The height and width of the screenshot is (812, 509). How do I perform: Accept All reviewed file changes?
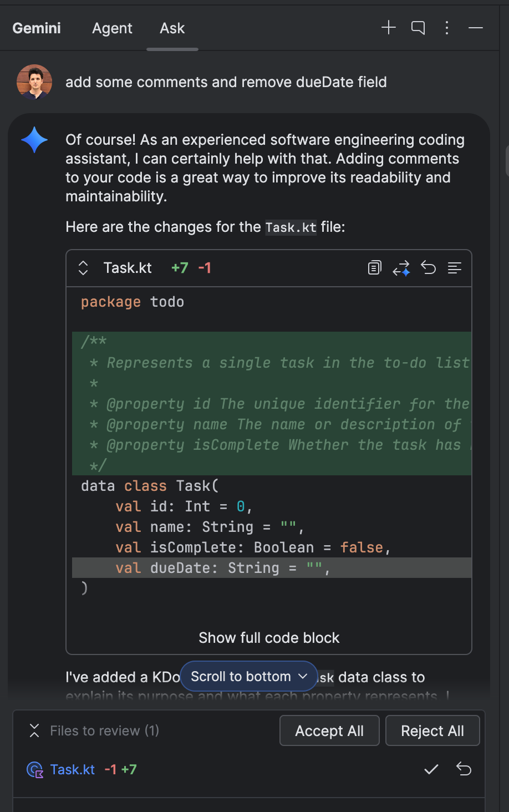pyautogui.click(x=329, y=730)
